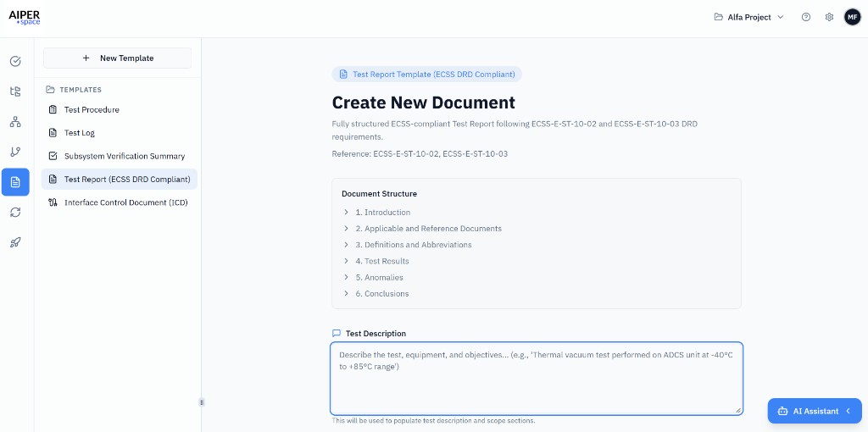Click the Subsystem Verification Summary checkbox icon
868x432 pixels.
coord(53,156)
